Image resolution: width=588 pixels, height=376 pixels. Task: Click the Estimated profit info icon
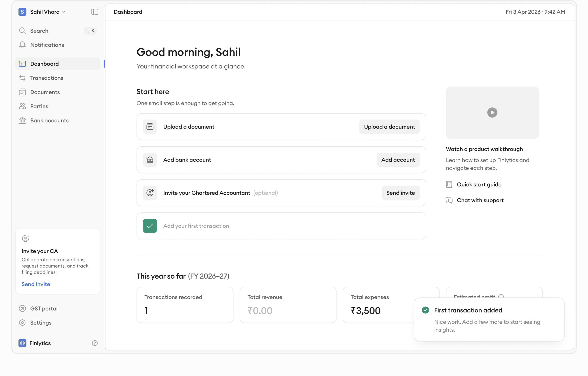(x=501, y=296)
